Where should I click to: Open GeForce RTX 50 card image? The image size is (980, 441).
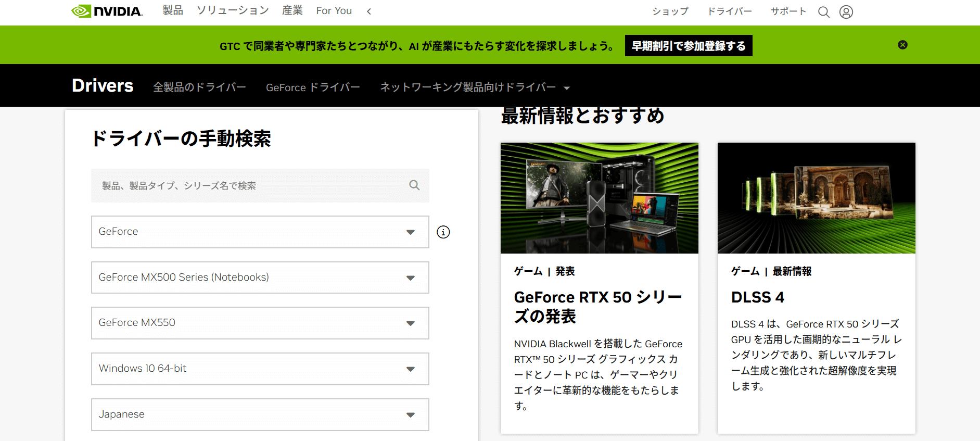point(600,198)
